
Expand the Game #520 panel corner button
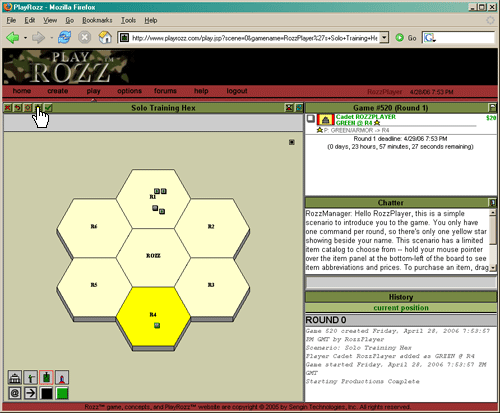click(492, 108)
